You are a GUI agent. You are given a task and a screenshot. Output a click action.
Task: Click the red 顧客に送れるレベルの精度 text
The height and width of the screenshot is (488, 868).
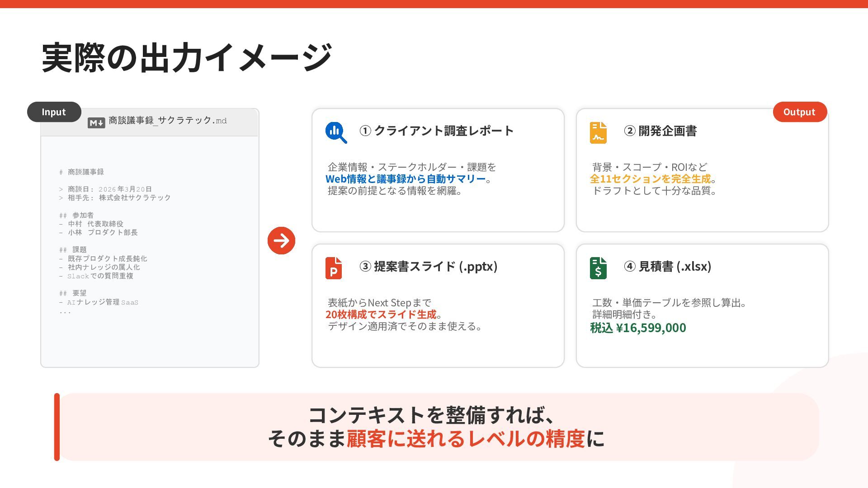pos(466,439)
